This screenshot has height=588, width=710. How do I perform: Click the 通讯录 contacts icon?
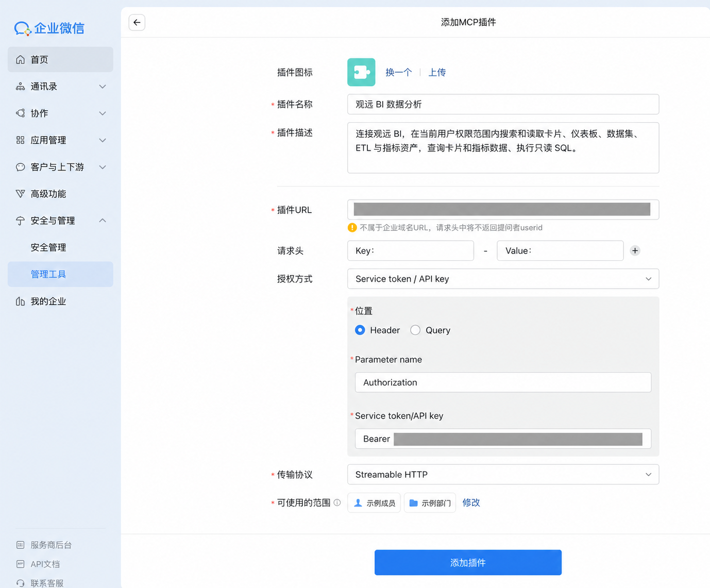20,87
